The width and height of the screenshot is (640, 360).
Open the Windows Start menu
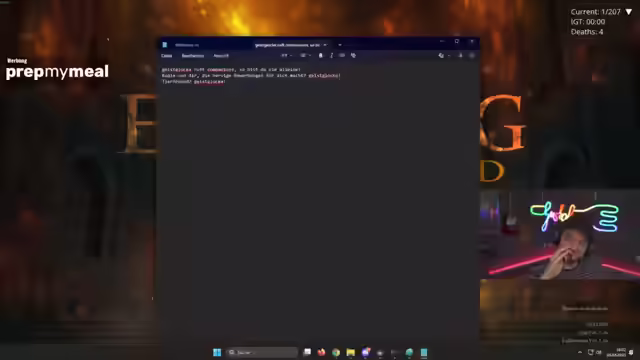[x=217, y=352]
